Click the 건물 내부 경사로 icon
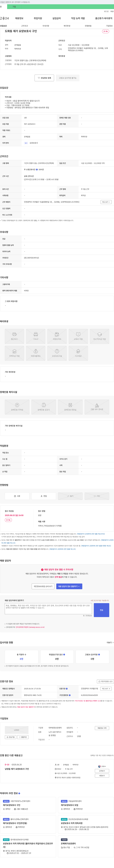The width and height of the screenshot is (114, 868). [x=97, y=407]
